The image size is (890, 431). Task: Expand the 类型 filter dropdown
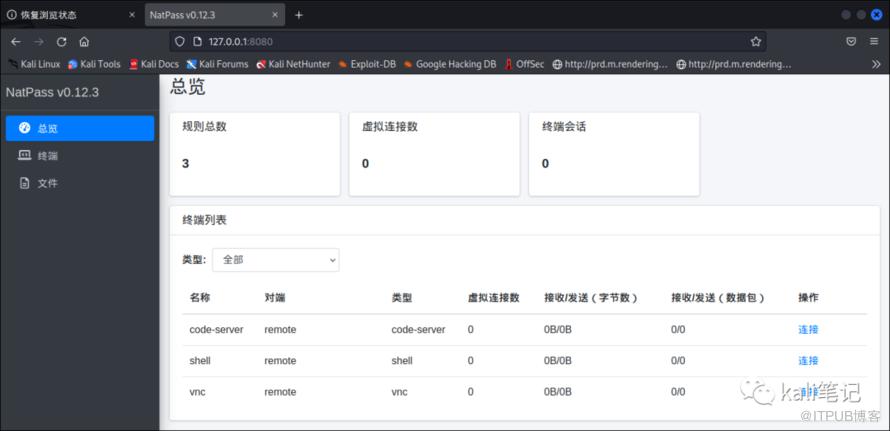tap(275, 260)
